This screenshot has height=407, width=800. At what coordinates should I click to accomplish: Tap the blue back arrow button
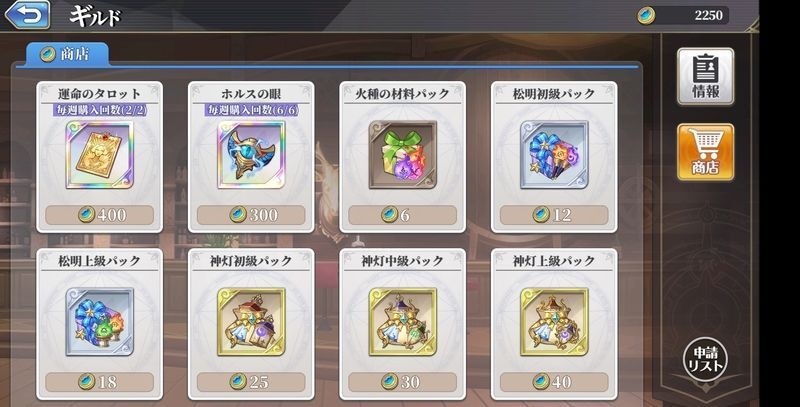point(28,14)
